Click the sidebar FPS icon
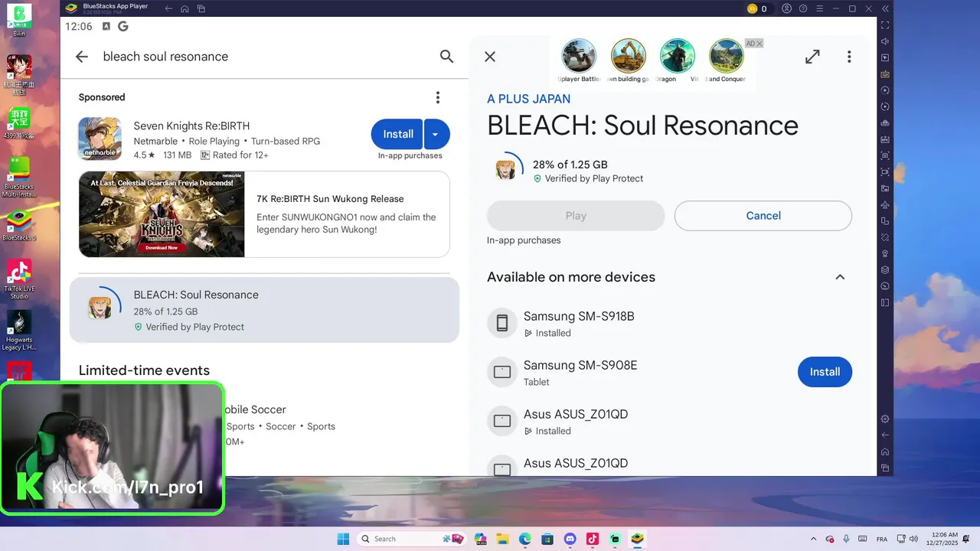 [885, 140]
